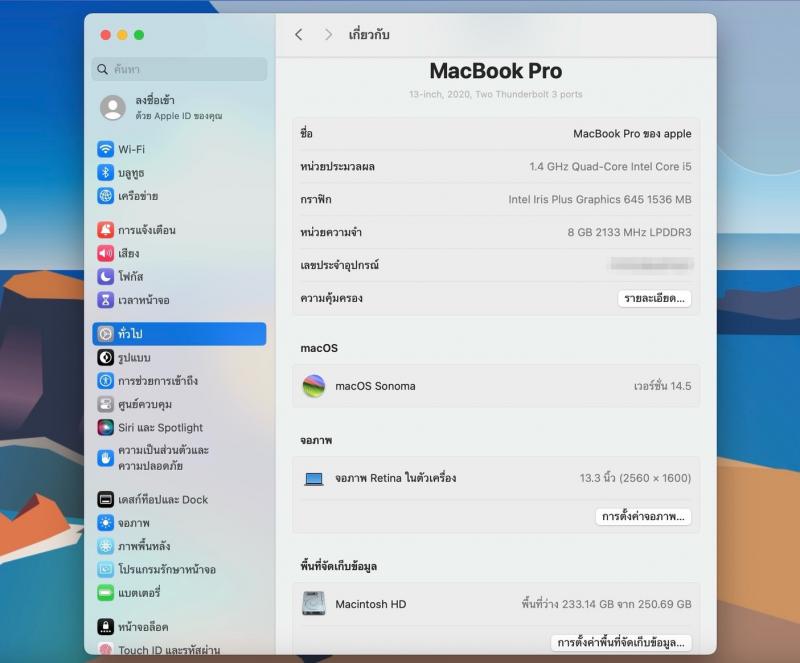Open the Notifications bell icon (การแจ้งเตือน)
The image size is (800, 663).
tap(106, 230)
